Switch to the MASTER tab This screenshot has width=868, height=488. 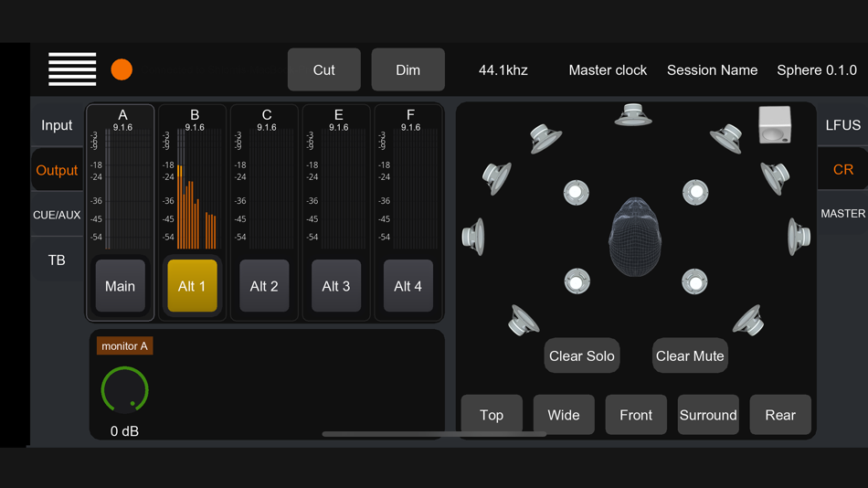click(842, 214)
